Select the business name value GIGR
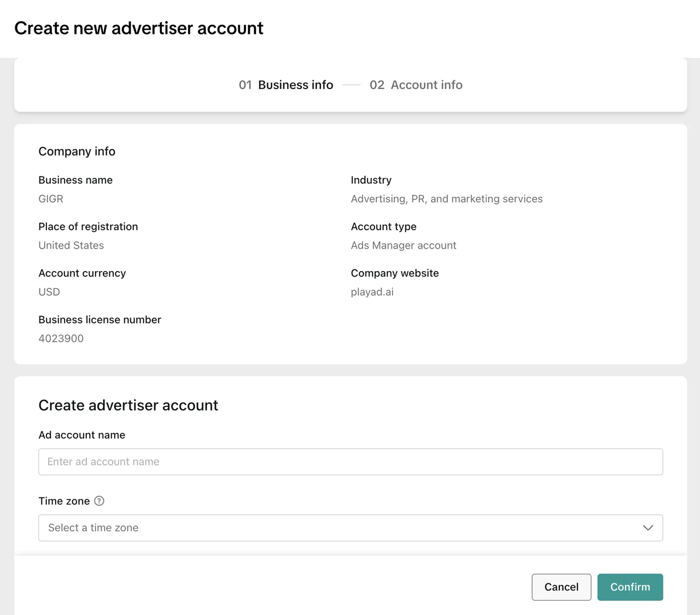The width and height of the screenshot is (700, 615). coord(51,199)
